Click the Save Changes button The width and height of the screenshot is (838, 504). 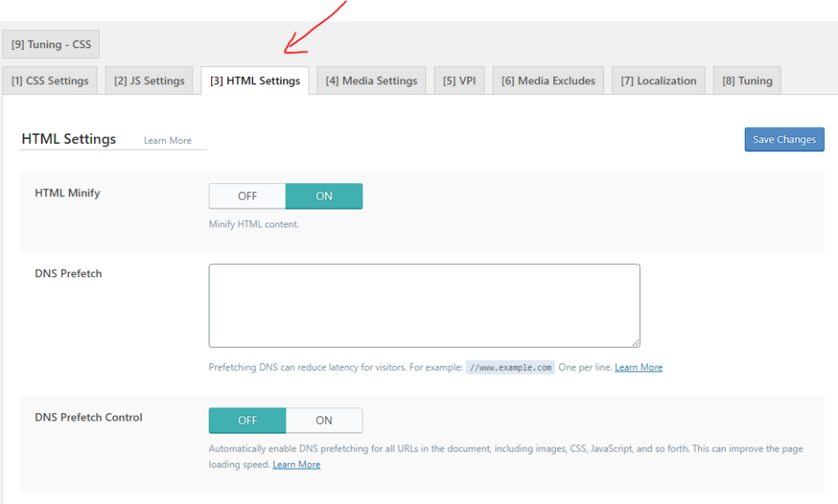(x=784, y=140)
